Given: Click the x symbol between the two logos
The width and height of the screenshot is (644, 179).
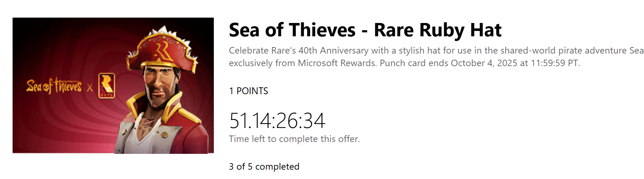Looking at the screenshot, I should point(90,87).
